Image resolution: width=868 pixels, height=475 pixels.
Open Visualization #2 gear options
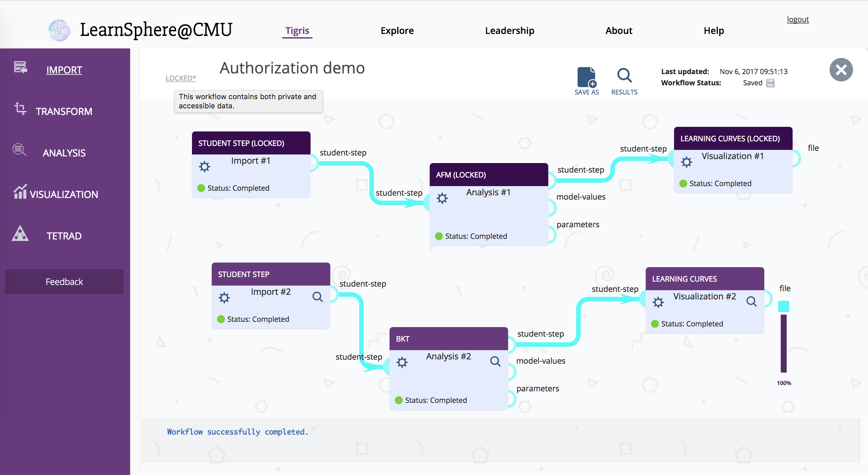pyautogui.click(x=658, y=302)
